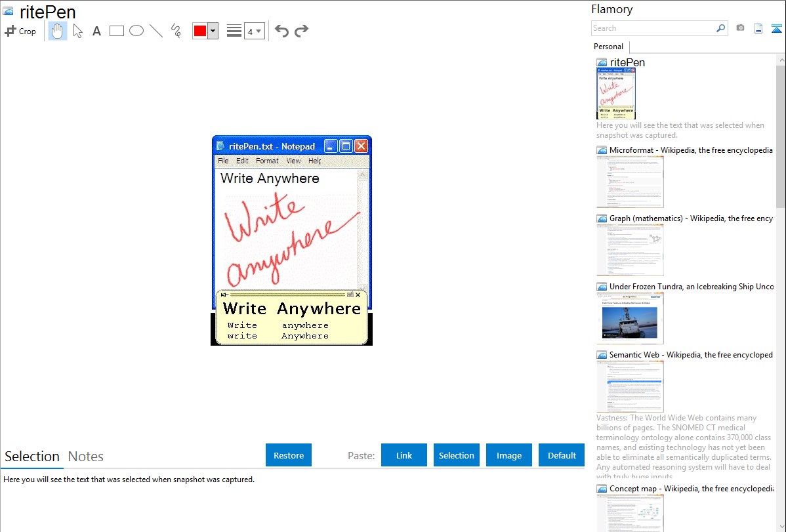The image size is (786, 532).
Task: Click the ritePen title in sidebar list
Action: [x=627, y=63]
